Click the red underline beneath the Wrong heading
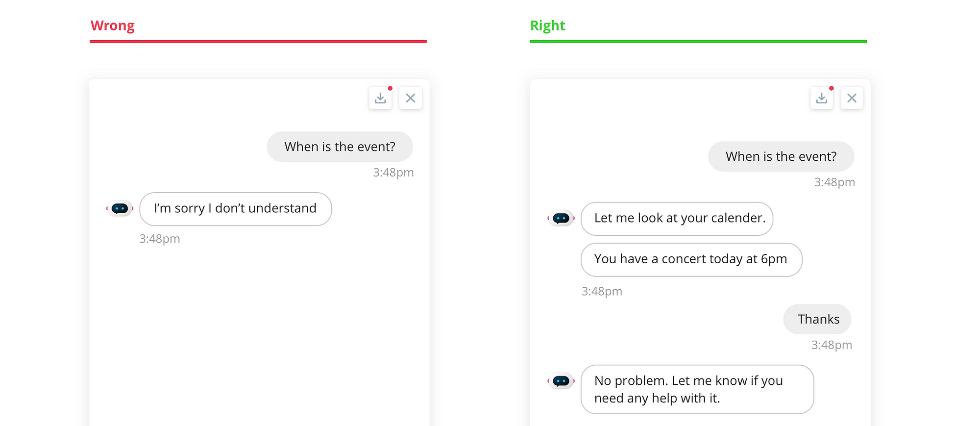 click(258, 42)
